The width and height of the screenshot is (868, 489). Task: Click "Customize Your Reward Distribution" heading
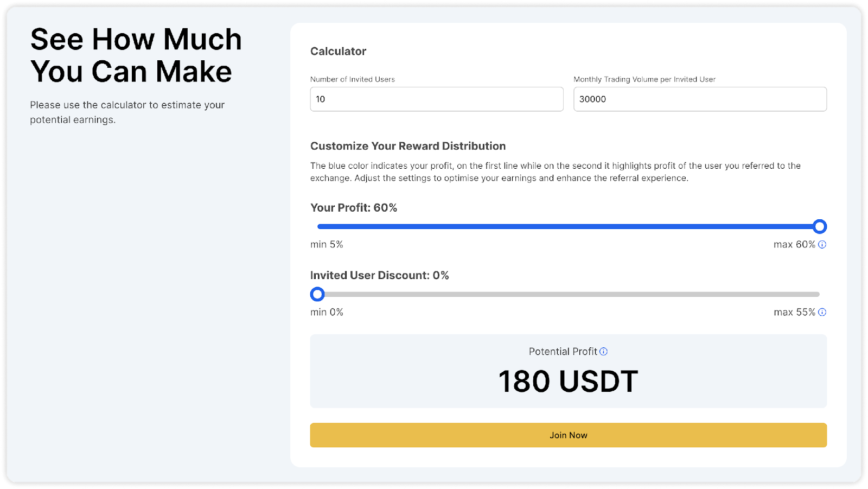(408, 146)
